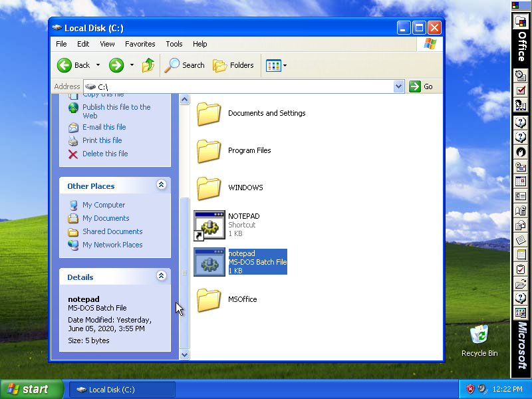The height and width of the screenshot is (399, 532).
Task: Choose E-mail this file
Action: [104, 127]
